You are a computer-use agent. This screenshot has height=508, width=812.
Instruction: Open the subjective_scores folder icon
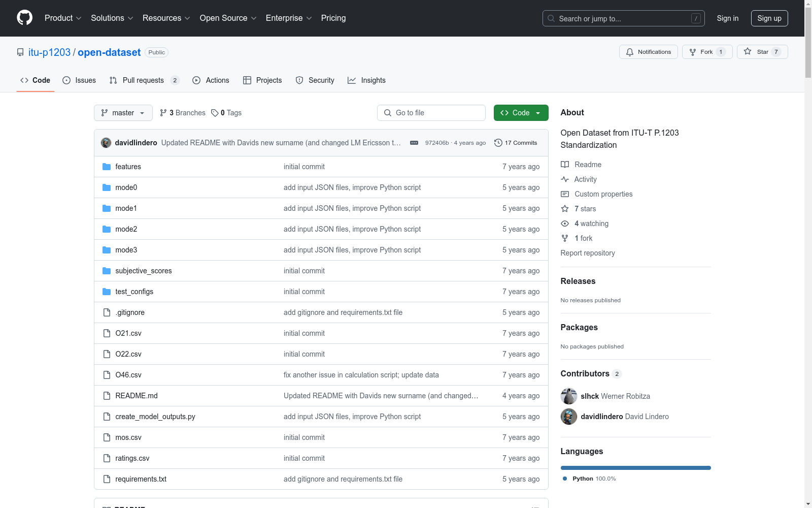[x=107, y=271]
